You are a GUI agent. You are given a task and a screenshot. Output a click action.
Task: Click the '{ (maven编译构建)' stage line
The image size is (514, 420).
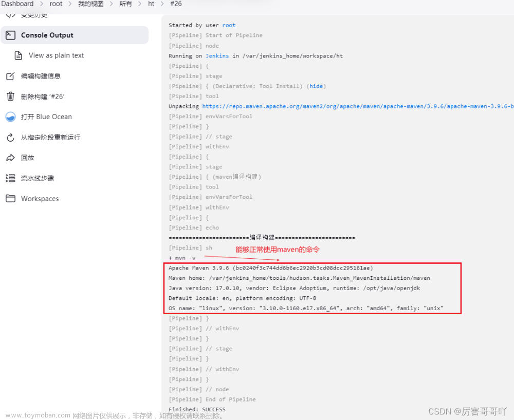(x=215, y=177)
